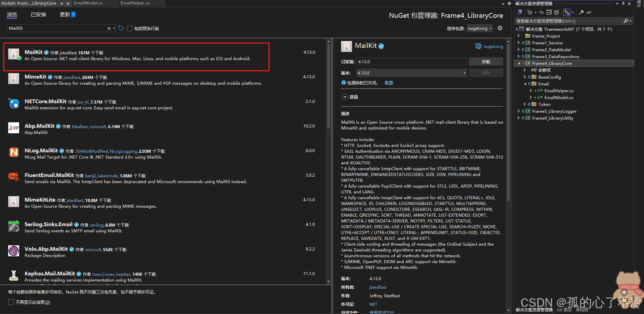Expand the Frame_Project folder
This screenshot has width=644, height=314.
(519, 36)
